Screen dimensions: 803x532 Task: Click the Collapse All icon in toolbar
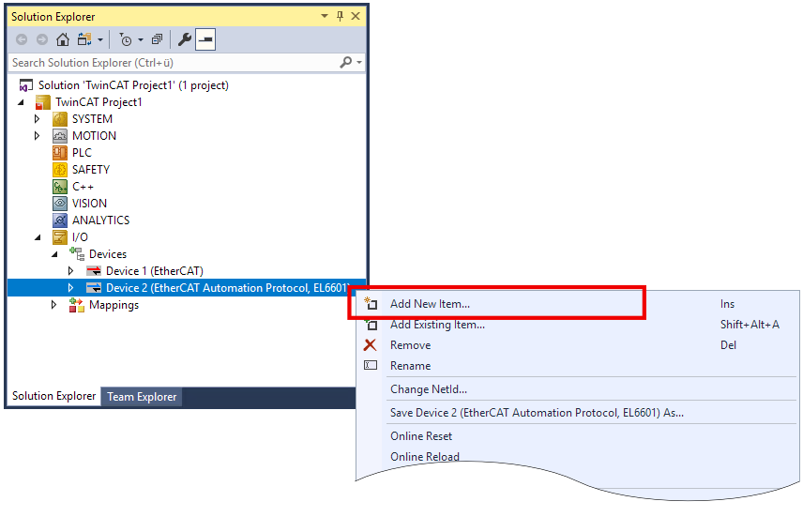pyautogui.click(x=157, y=39)
